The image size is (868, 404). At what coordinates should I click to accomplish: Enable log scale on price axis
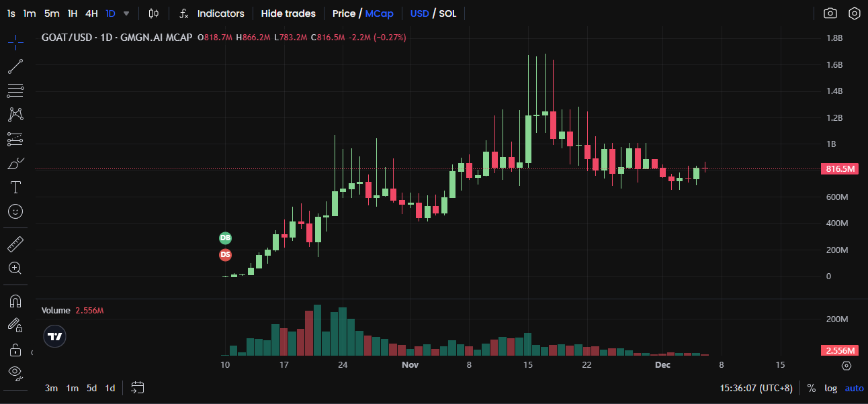point(830,388)
